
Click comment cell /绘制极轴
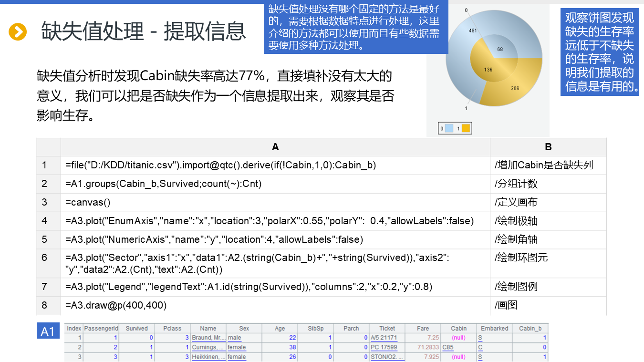pyautogui.click(x=548, y=221)
